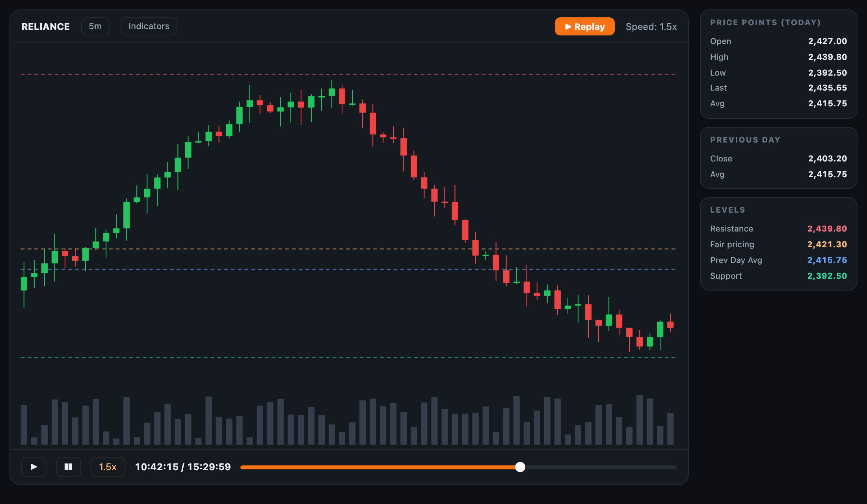
Task: Click the PREVIOUS DAY panel heading
Action: coord(745,140)
